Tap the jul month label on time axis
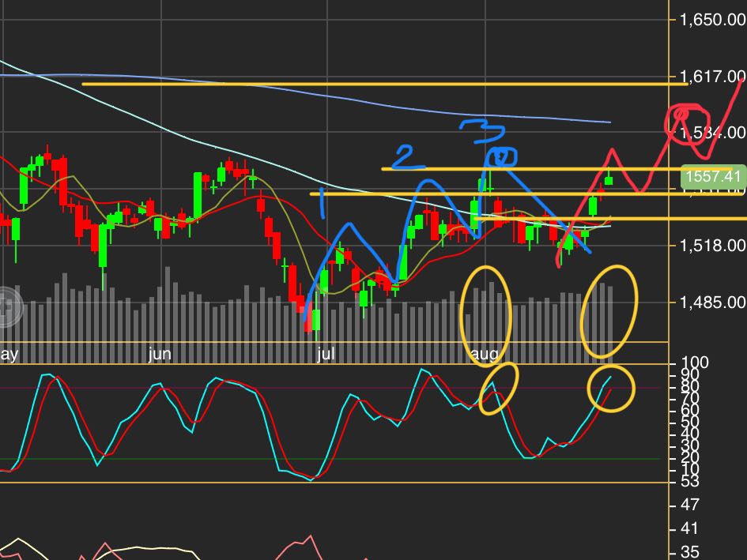Image resolution: width=747 pixels, height=560 pixels. 326,354
